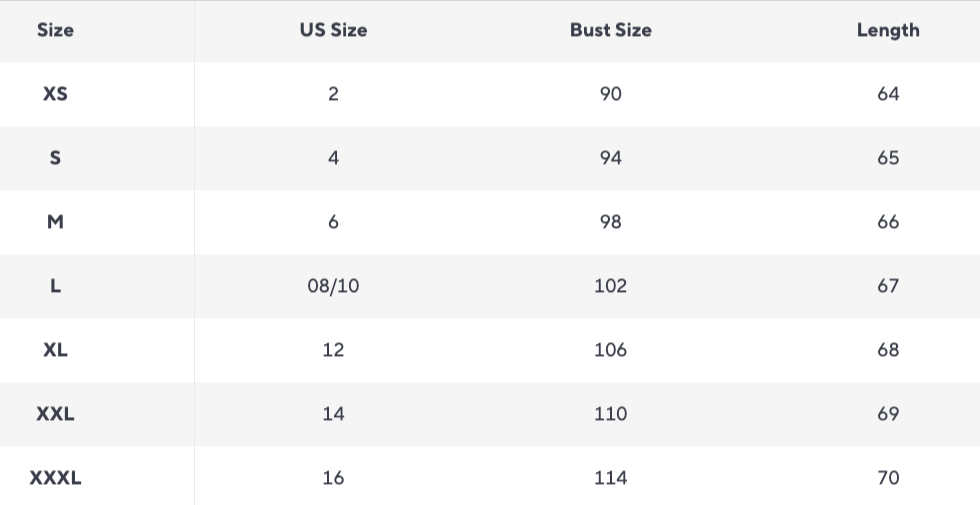Select the L size row label
Screen dimensions: 980x505
(55, 286)
